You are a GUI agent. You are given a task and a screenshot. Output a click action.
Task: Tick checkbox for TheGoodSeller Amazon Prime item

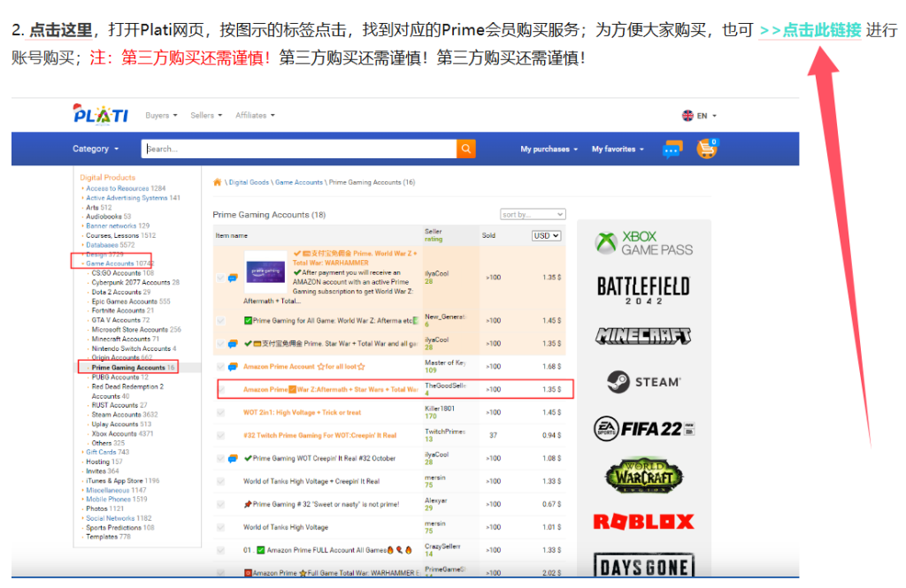coord(222,389)
